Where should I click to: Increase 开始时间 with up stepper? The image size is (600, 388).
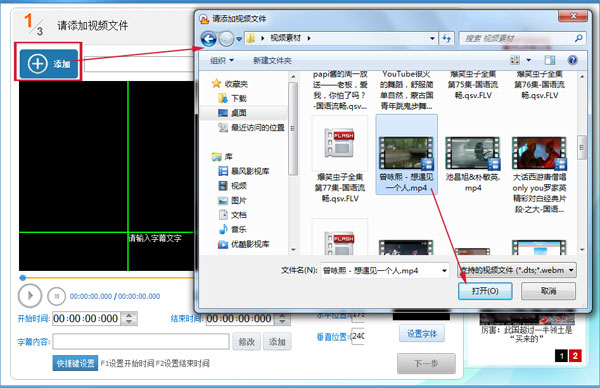point(129,315)
